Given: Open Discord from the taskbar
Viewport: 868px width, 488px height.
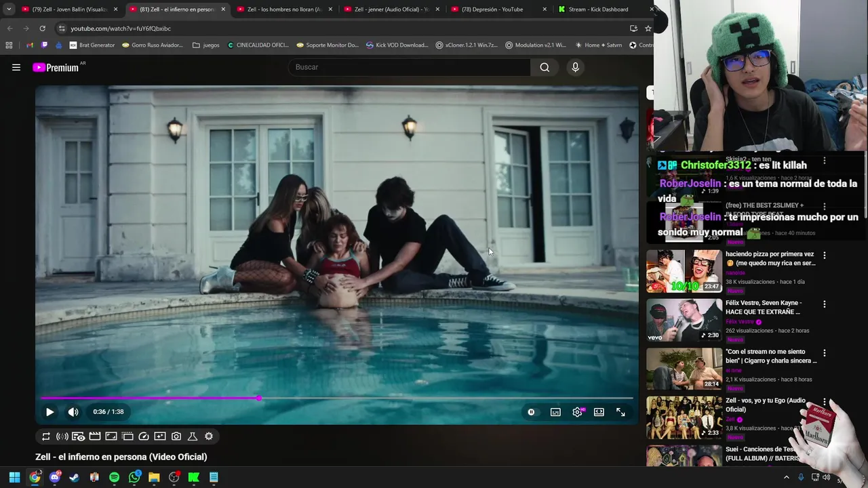Looking at the screenshot, I should pos(55,478).
